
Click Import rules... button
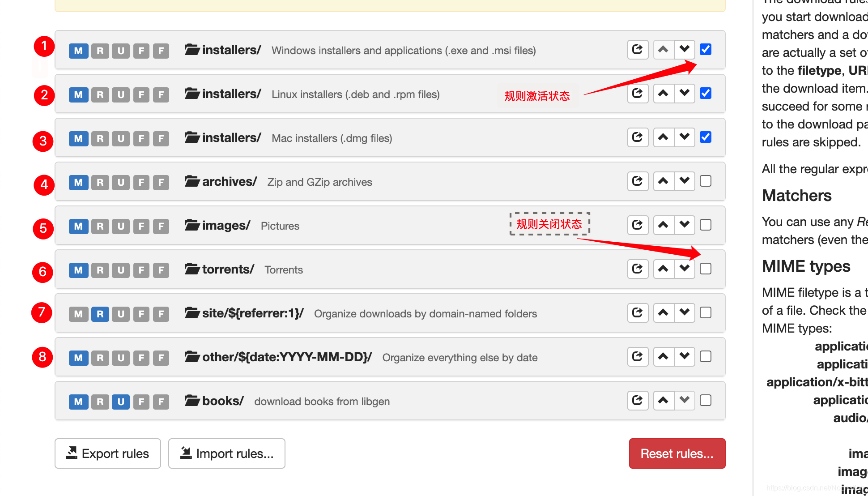coord(226,453)
